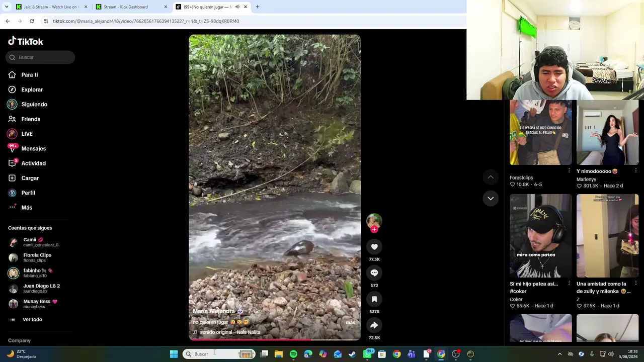Expand video caption with más
The height and width of the screenshot is (362, 644).
point(350,322)
